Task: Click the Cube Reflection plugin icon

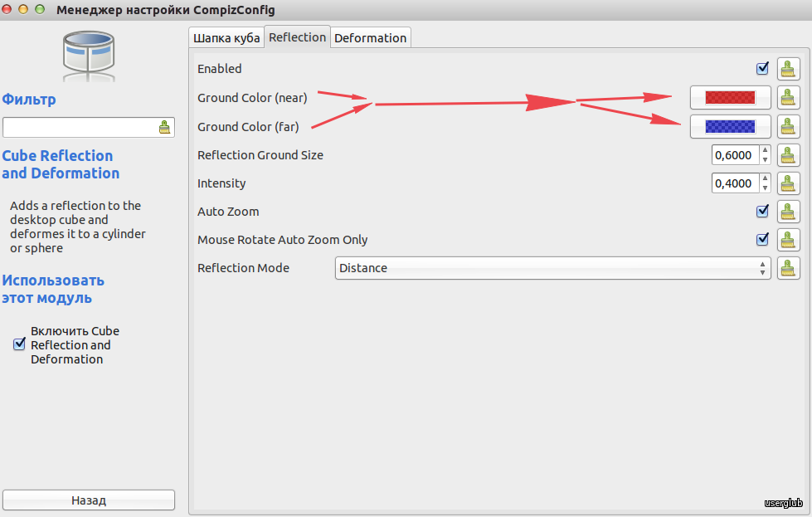Action: [89, 56]
